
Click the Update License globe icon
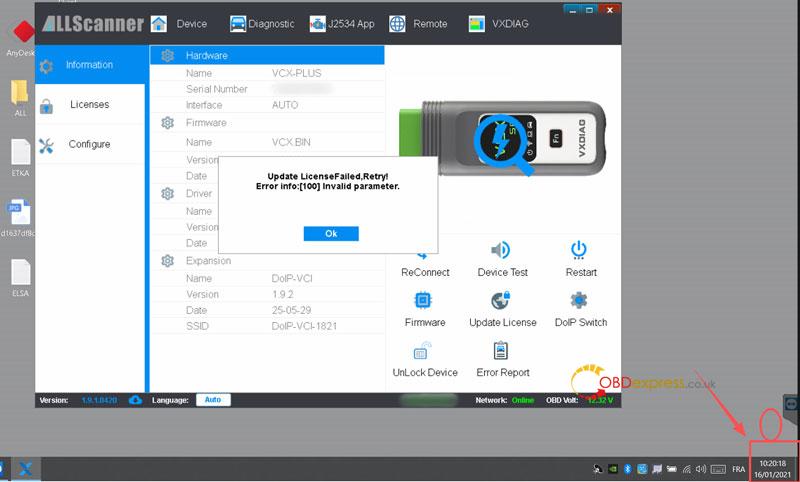[501, 300]
